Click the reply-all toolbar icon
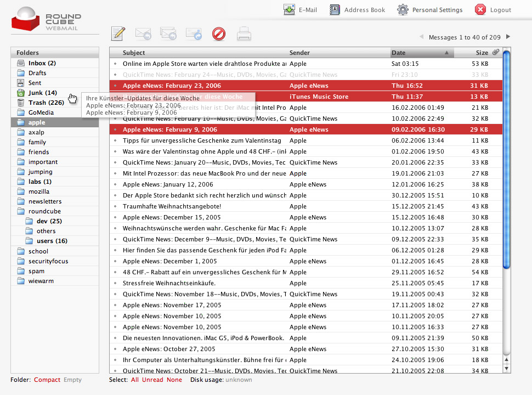Viewport: 532px width, 395px height. tap(168, 34)
